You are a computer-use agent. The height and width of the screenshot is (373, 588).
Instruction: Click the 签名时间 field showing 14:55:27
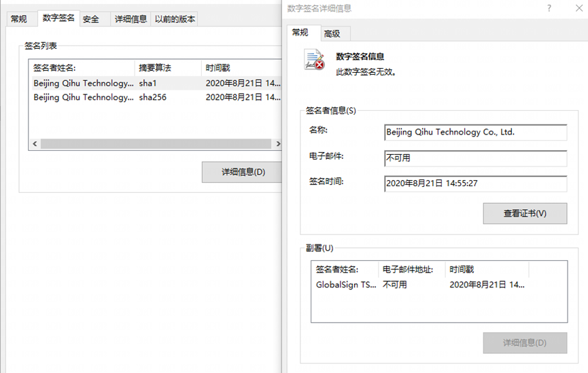pyautogui.click(x=476, y=183)
